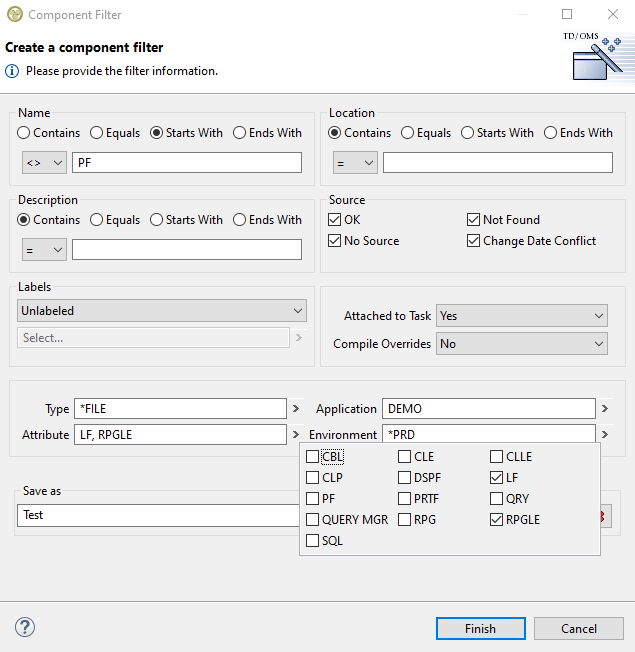635x652 pixels.
Task: Enable the SQL attribute checkbox
Action: tap(313, 541)
